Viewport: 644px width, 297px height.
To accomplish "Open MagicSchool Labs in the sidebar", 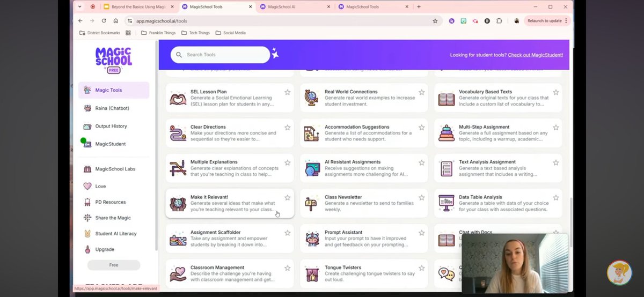I will click(114, 169).
